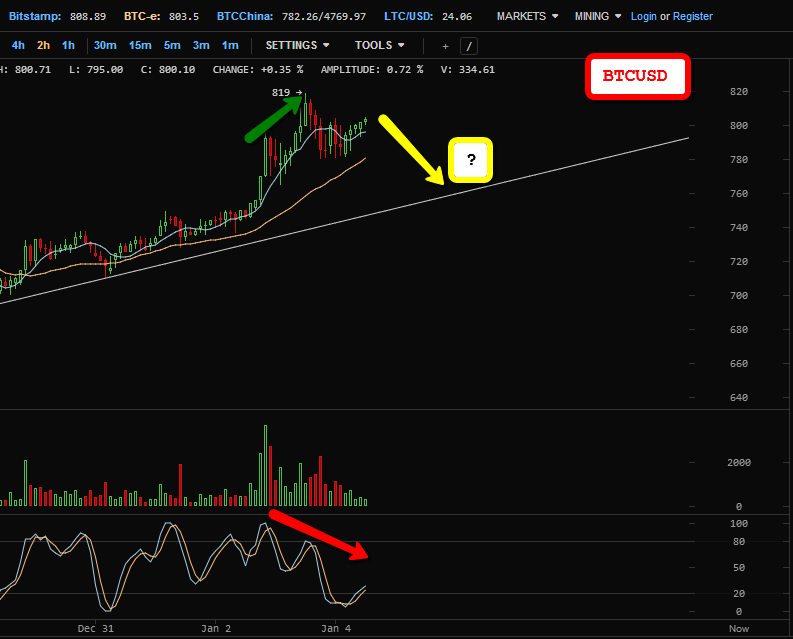Viewport: 793px width, 639px height.
Task: Select the line drawing tool
Action: tap(469, 47)
